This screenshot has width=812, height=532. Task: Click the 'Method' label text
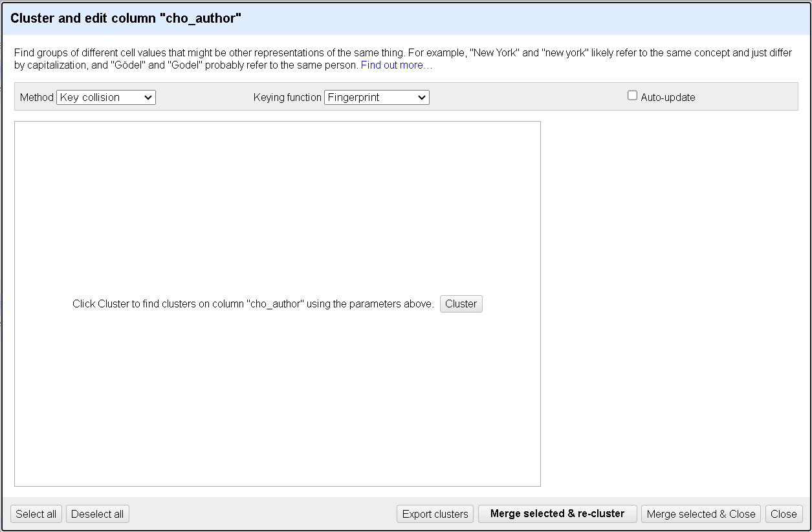pyautogui.click(x=36, y=98)
